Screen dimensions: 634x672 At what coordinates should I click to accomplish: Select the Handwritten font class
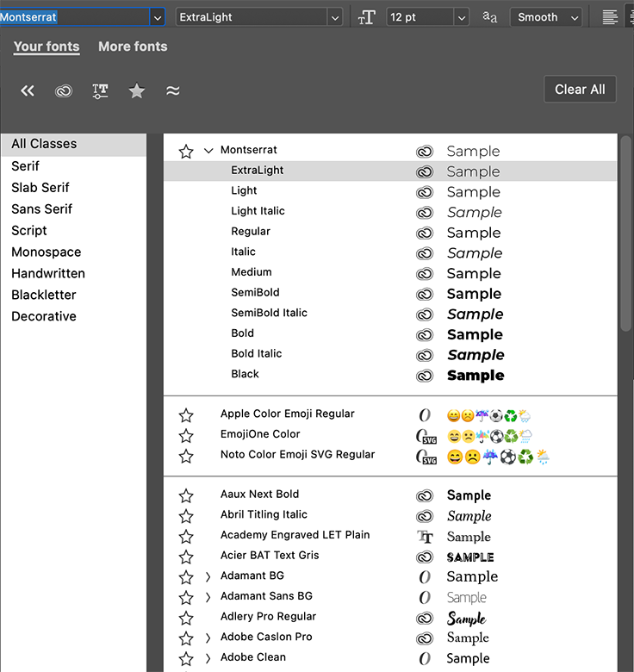click(48, 273)
